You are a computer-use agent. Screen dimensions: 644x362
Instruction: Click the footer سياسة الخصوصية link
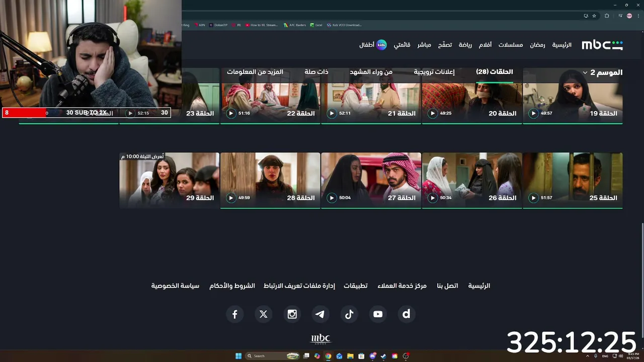(x=175, y=286)
